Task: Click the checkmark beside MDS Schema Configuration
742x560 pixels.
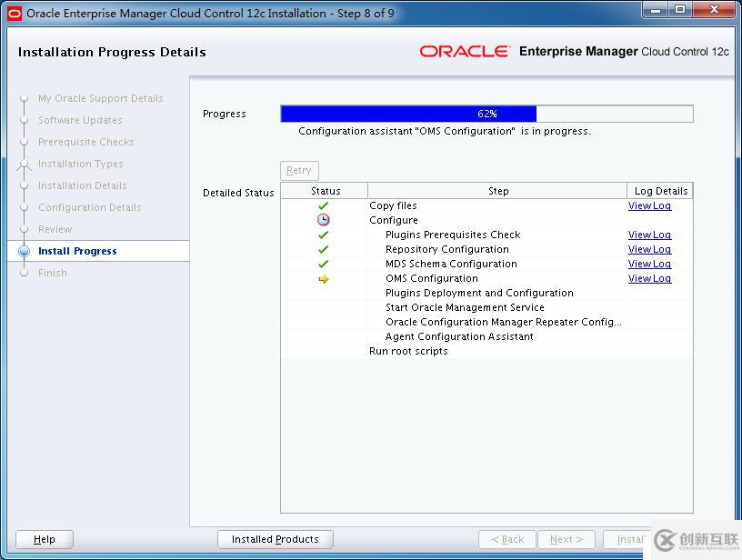Action: (x=322, y=264)
